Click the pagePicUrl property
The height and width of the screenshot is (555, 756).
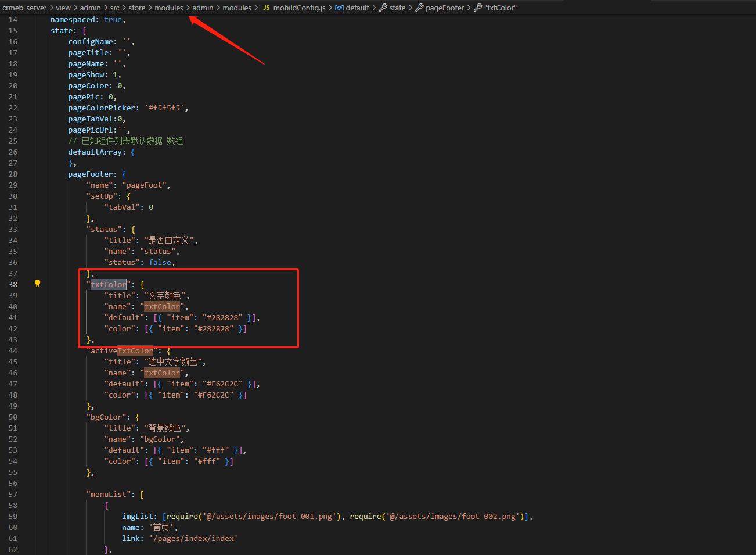(91, 130)
